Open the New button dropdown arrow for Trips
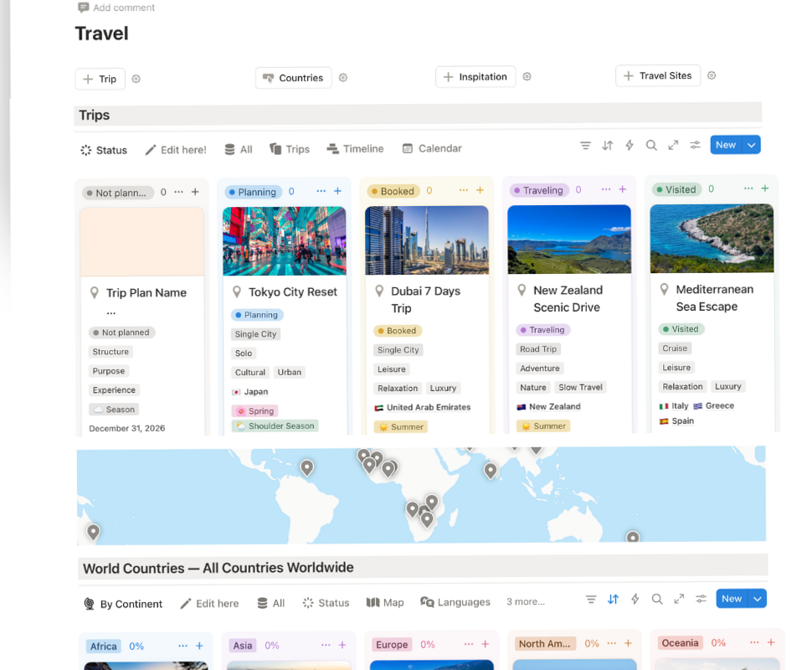Viewport: 812px width, 670px height. point(752,144)
